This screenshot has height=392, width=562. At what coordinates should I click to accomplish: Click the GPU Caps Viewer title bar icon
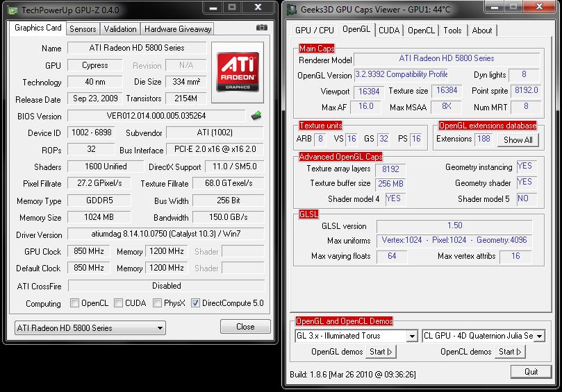coord(292,10)
